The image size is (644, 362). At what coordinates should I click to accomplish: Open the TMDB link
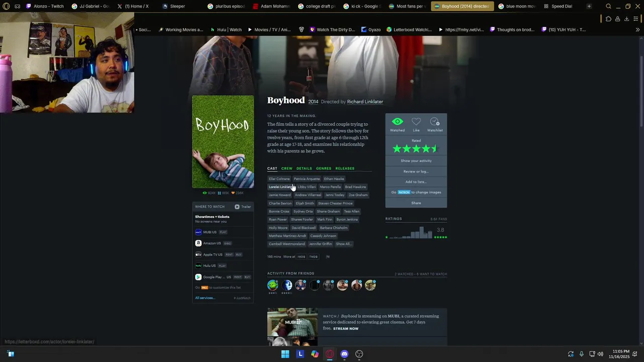[x=313, y=257]
